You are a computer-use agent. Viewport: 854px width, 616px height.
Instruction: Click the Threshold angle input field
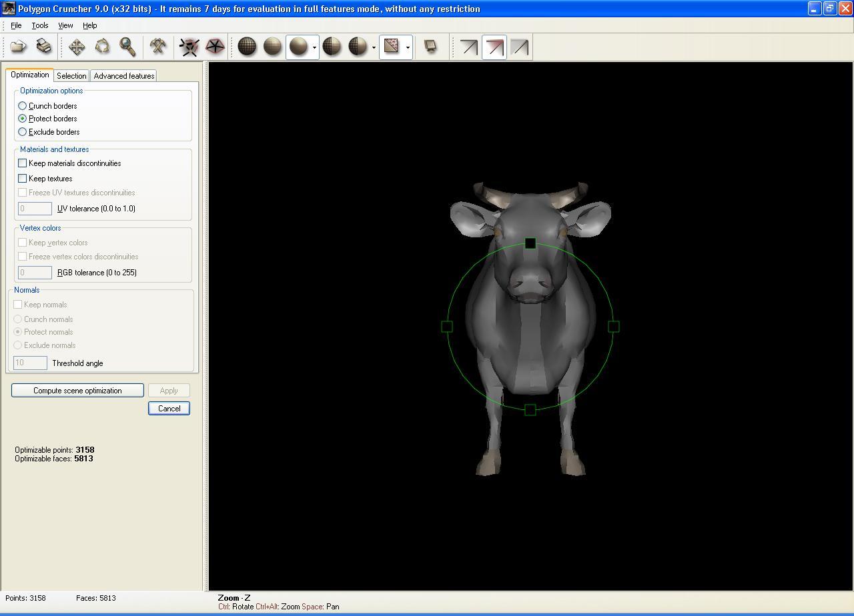pyautogui.click(x=30, y=363)
